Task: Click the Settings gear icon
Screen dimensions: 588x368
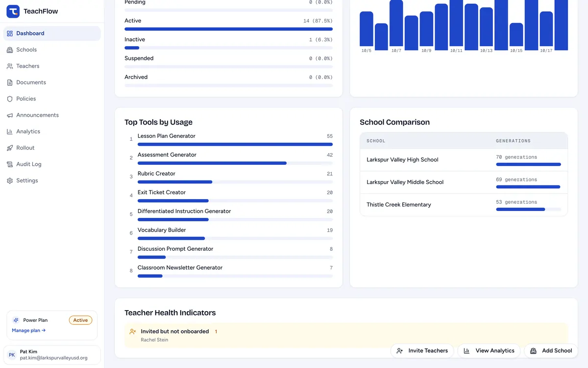Action: click(10, 181)
